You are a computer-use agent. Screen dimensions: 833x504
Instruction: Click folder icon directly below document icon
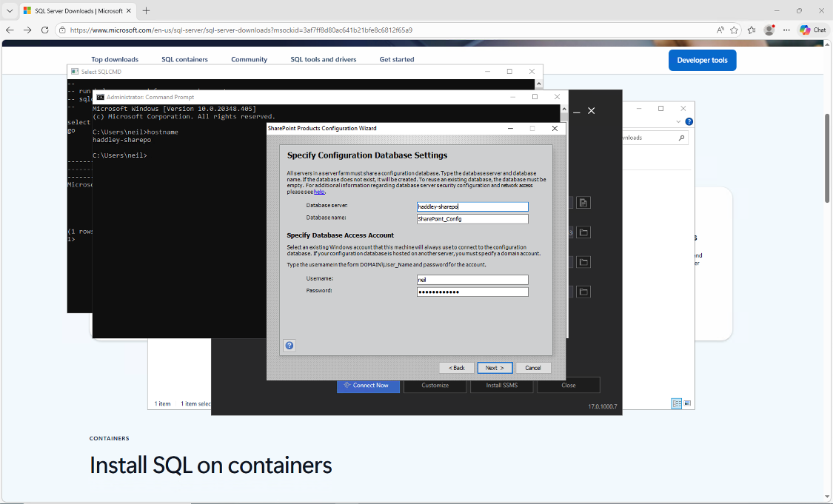pos(583,232)
